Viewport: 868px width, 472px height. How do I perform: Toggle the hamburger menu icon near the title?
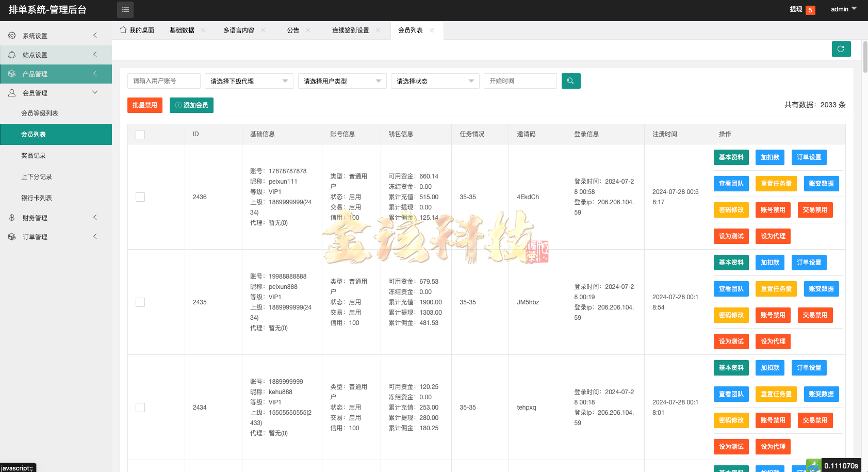coord(125,9)
